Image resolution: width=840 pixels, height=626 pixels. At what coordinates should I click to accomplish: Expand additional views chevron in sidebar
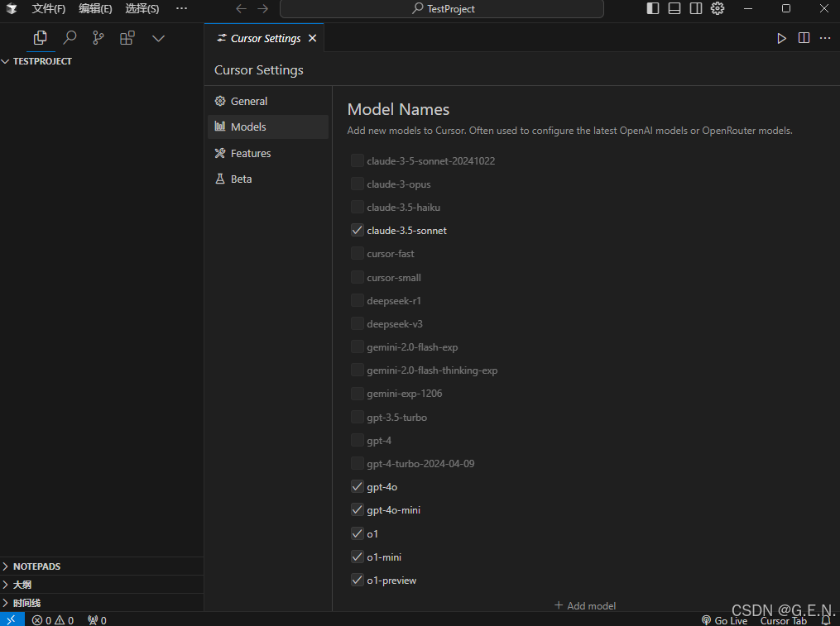[158, 39]
